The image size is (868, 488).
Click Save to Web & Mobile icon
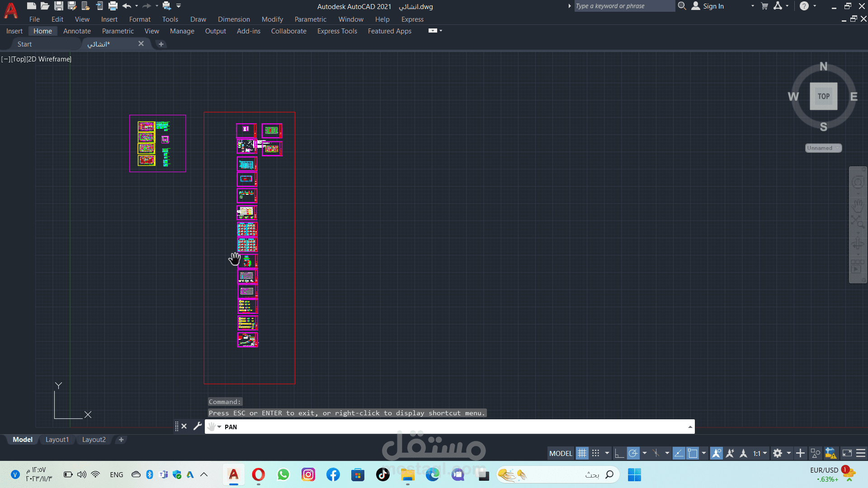click(x=99, y=6)
